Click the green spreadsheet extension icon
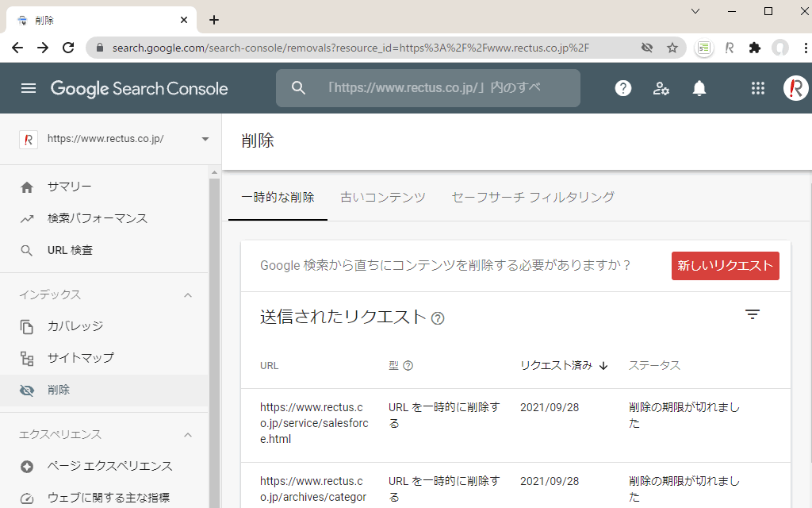The height and width of the screenshot is (508, 812). (704, 48)
